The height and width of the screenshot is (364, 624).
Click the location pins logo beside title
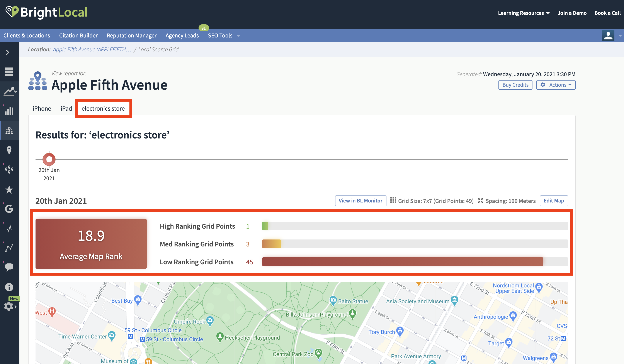(x=38, y=81)
